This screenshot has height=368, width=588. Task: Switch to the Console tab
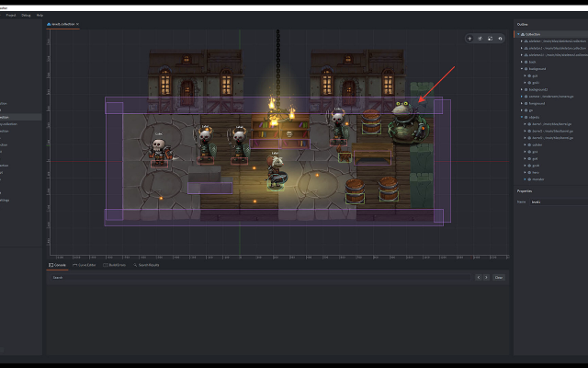57,265
